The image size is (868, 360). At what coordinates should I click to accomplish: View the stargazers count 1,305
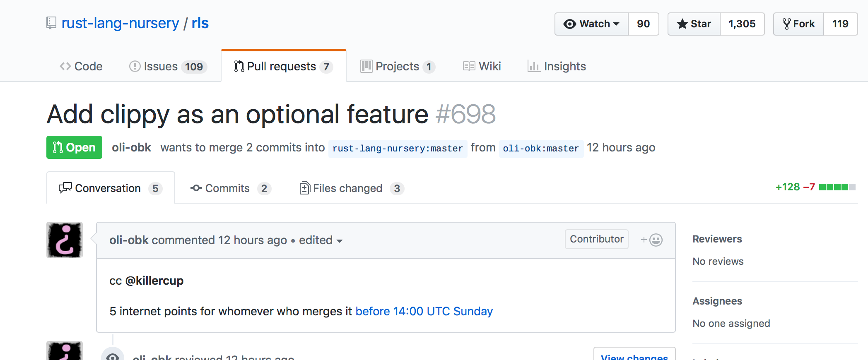[742, 24]
